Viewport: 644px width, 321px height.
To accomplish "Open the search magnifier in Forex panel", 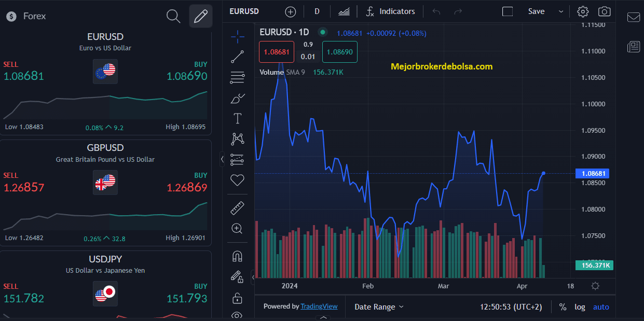I will 173,16.
